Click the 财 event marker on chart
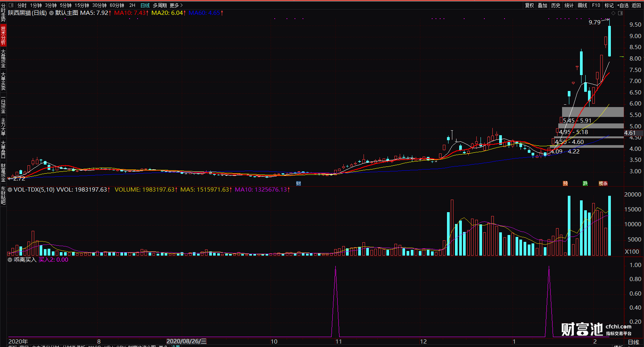Image resolution: width=644 pixels, height=347 pixels. (298, 184)
